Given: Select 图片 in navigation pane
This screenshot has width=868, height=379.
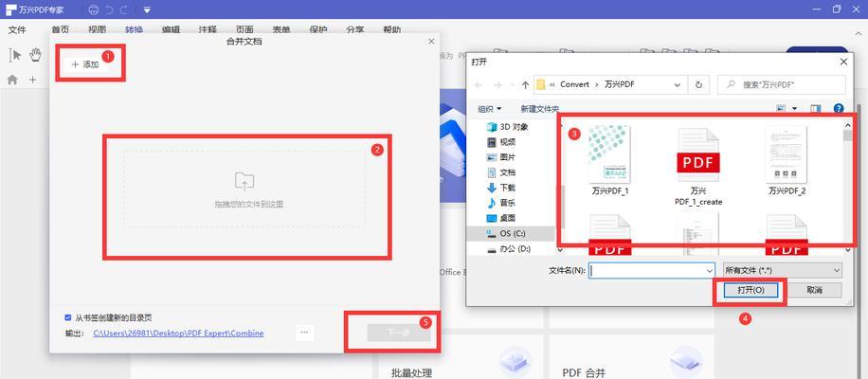Looking at the screenshot, I should (501, 157).
